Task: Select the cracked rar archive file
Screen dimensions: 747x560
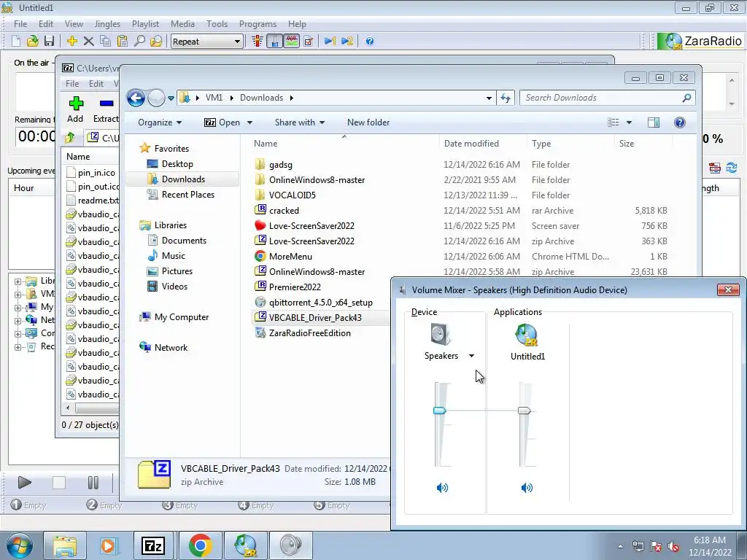Action: coord(284,211)
